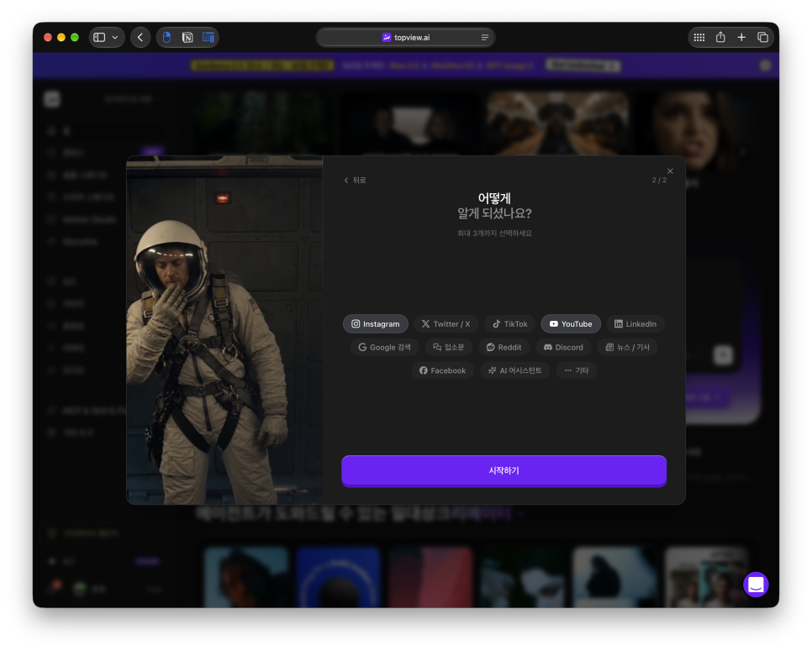Select the Reddit chip
Screen dimensions: 812x651
(x=504, y=347)
